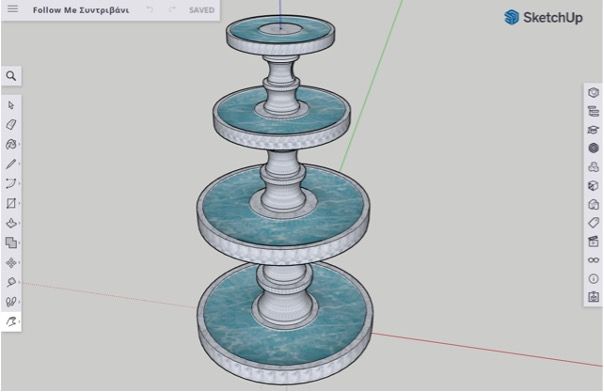This screenshot has height=392, width=604.
Task: Open the Display glasses panel
Action: [594, 260]
